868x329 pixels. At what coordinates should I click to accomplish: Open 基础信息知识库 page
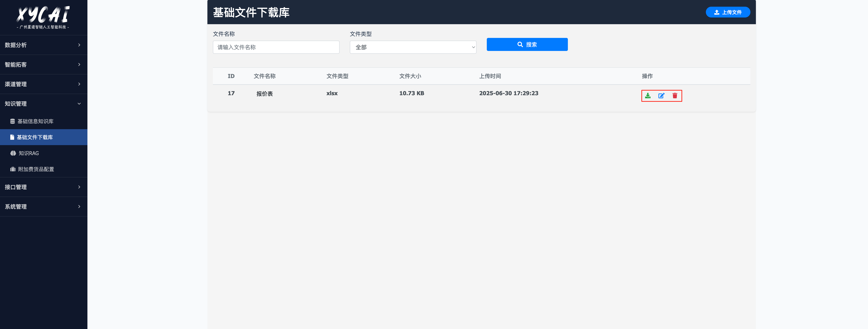pos(44,121)
